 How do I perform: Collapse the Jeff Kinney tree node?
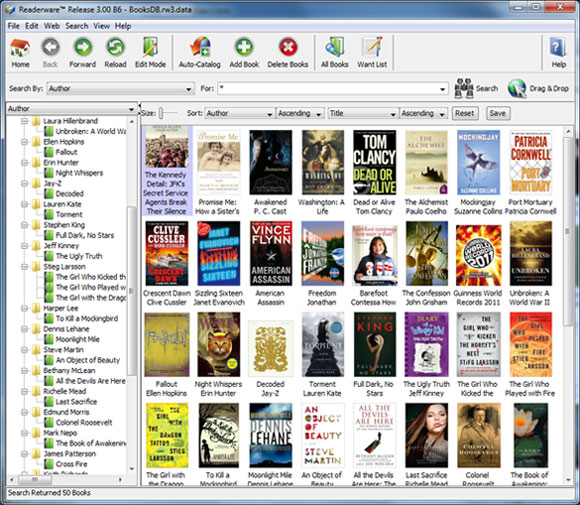[24, 246]
